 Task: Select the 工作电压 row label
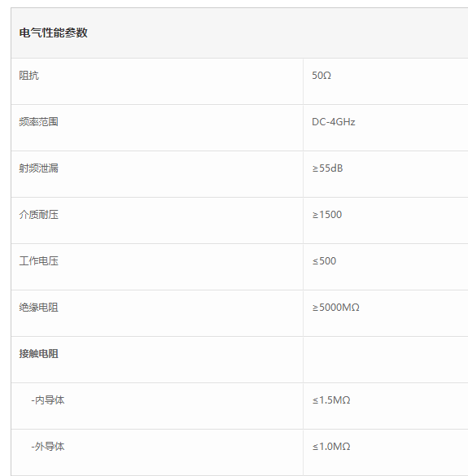point(38,261)
